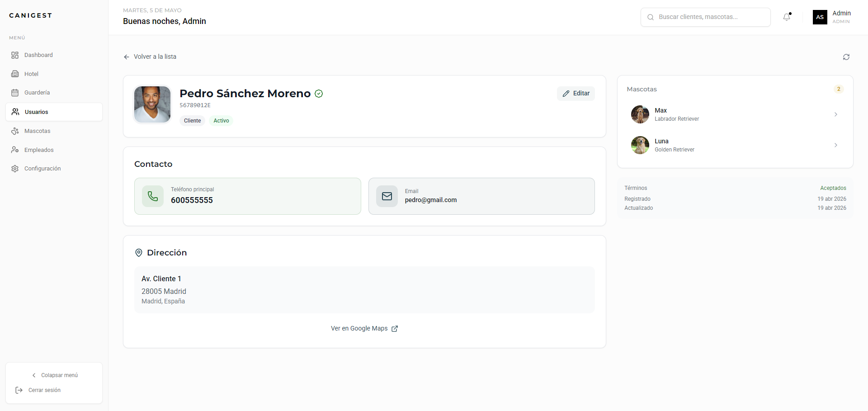Image resolution: width=868 pixels, height=411 pixels.
Task: Click the Configuración gear icon in sidebar
Action: pyautogui.click(x=15, y=169)
